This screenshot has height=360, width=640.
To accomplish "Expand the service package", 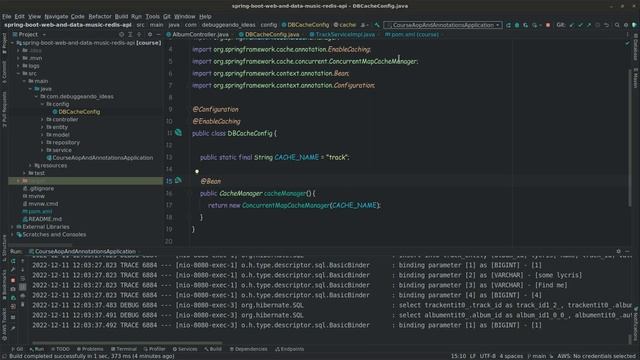I will 42,150.
